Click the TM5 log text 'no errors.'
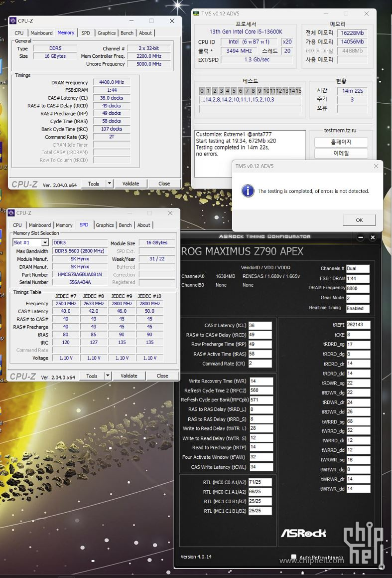The width and height of the screenshot is (392, 578). [207, 154]
